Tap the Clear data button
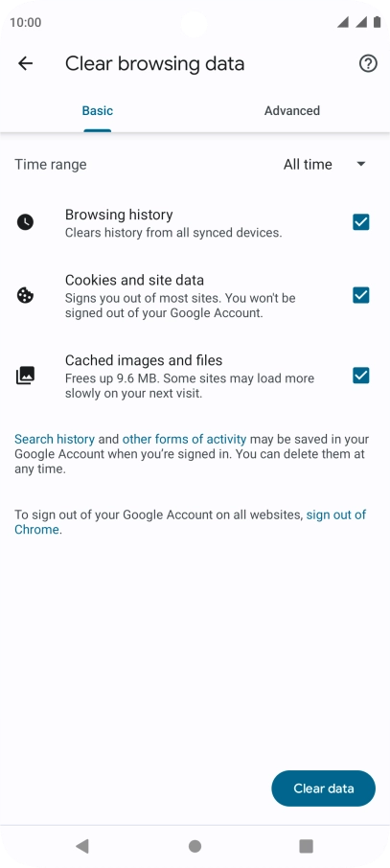The image size is (390, 868). coord(324,788)
